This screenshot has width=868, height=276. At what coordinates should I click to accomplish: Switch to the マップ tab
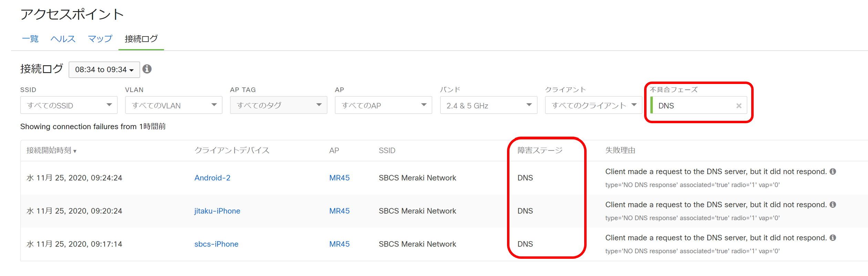tap(100, 39)
